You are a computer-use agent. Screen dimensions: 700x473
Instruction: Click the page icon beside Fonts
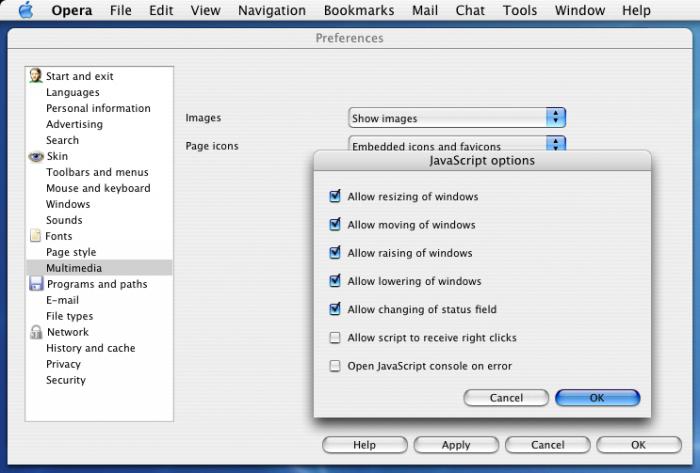[x=35, y=235]
